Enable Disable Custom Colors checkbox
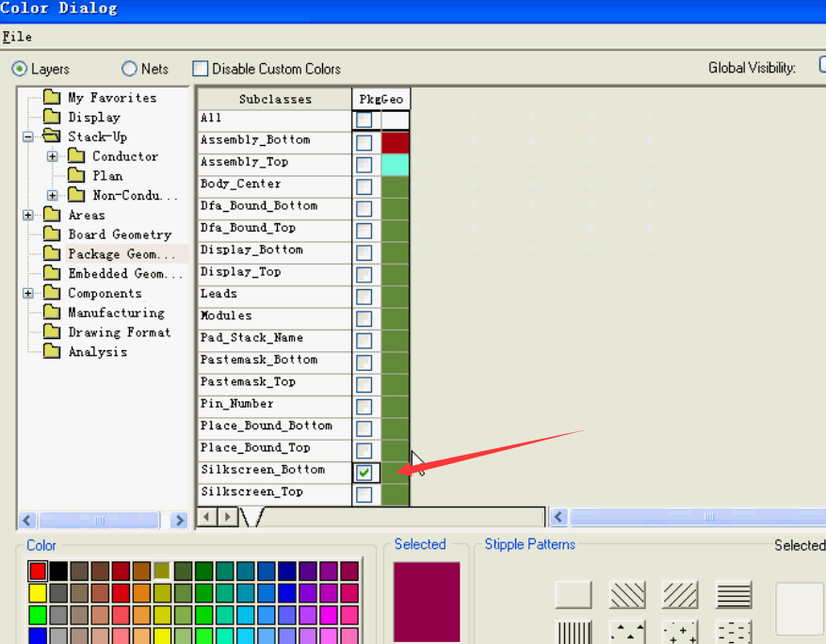This screenshot has height=644, width=826. point(201,69)
